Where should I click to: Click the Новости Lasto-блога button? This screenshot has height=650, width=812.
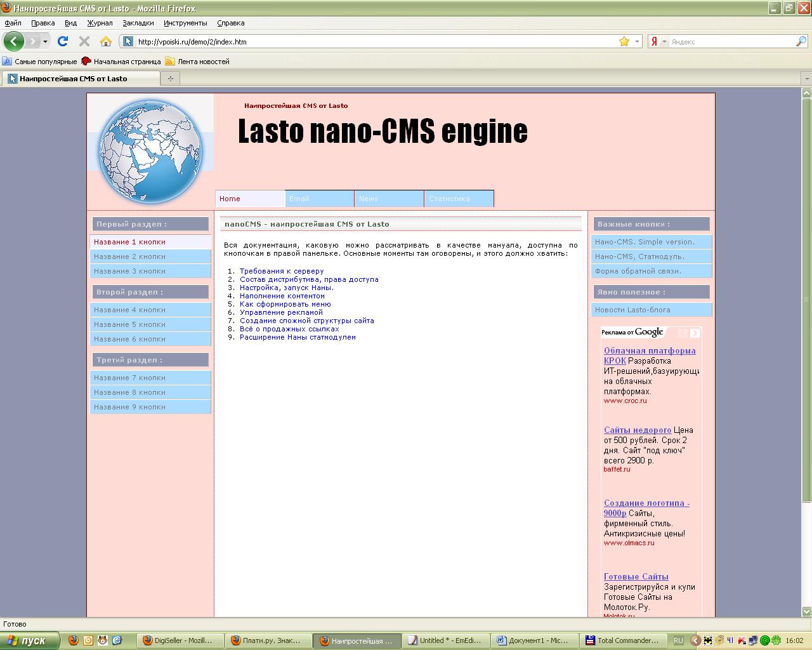pyautogui.click(x=652, y=310)
